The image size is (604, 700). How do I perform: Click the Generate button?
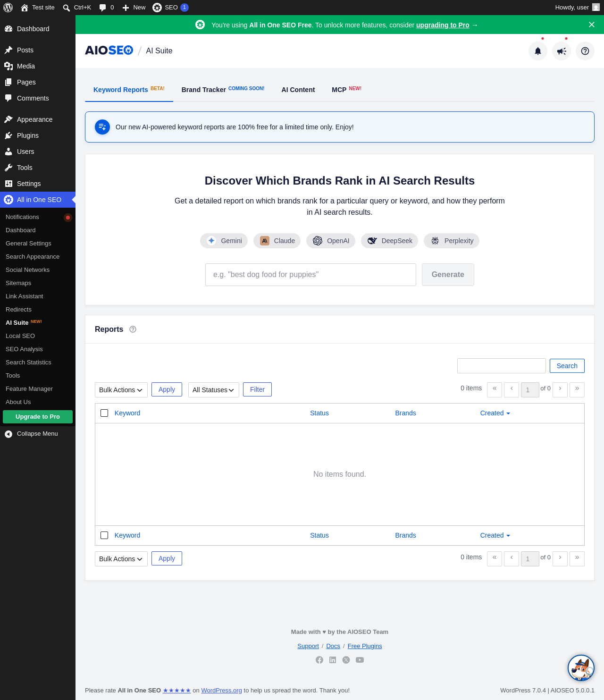tap(448, 275)
